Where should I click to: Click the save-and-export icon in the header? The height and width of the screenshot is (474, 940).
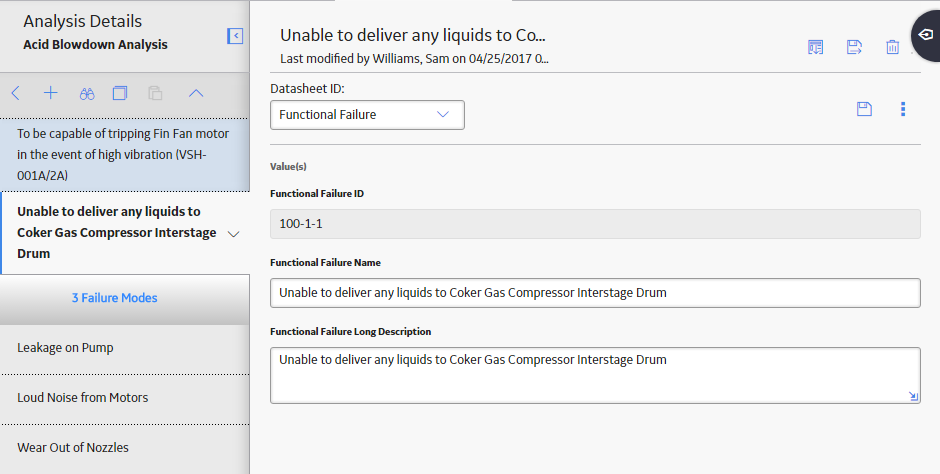point(854,47)
